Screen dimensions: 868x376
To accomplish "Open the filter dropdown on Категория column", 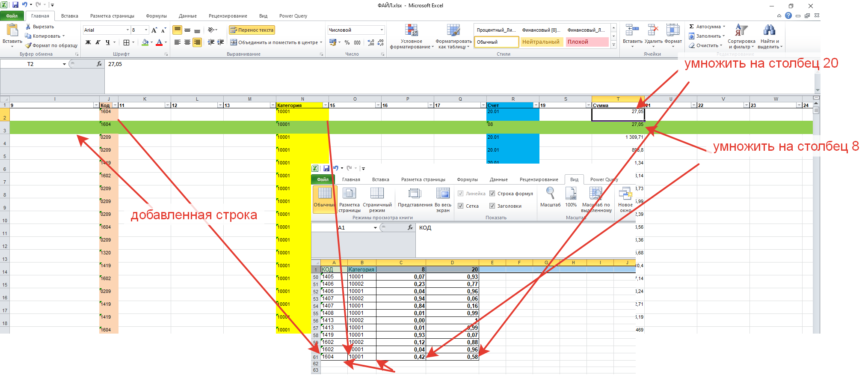I will [x=325, y=105].
